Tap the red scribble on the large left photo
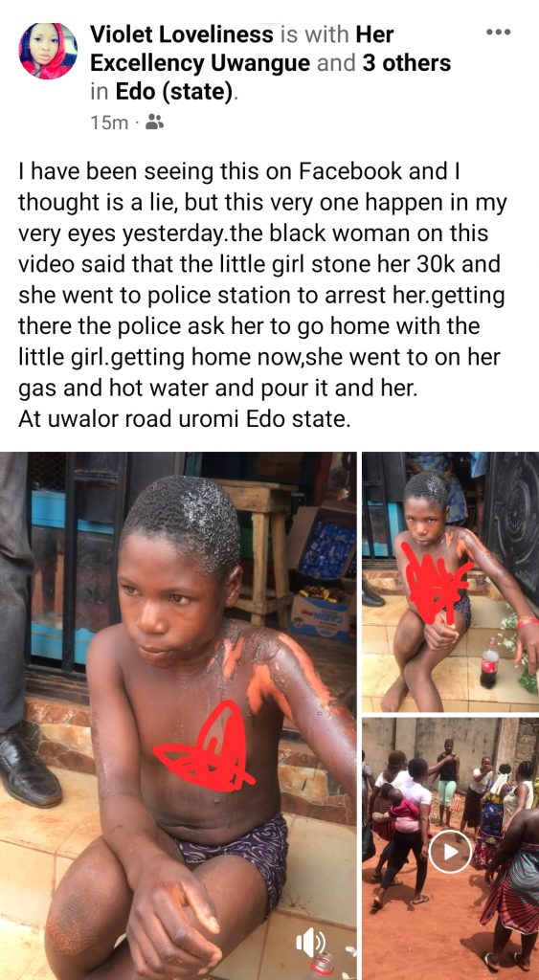This screenshot has width=539, height=980. pyautogui.click(x=207, y=745)
